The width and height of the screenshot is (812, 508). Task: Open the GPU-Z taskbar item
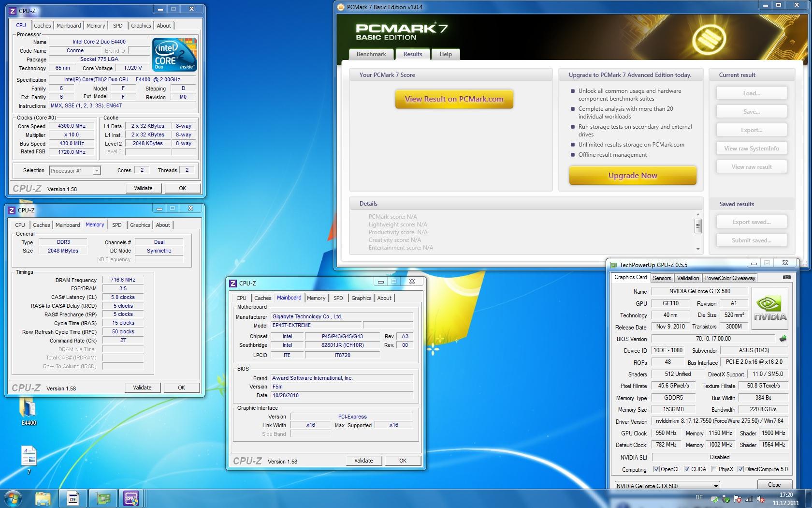pyautogui.click(x=102, y=498)
